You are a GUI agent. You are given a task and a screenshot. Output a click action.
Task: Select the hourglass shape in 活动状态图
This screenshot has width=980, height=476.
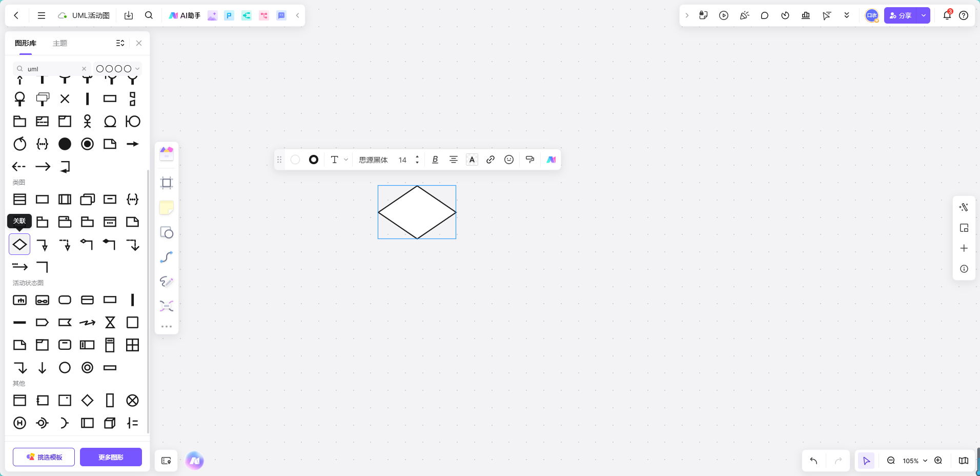tap(110, 323)
